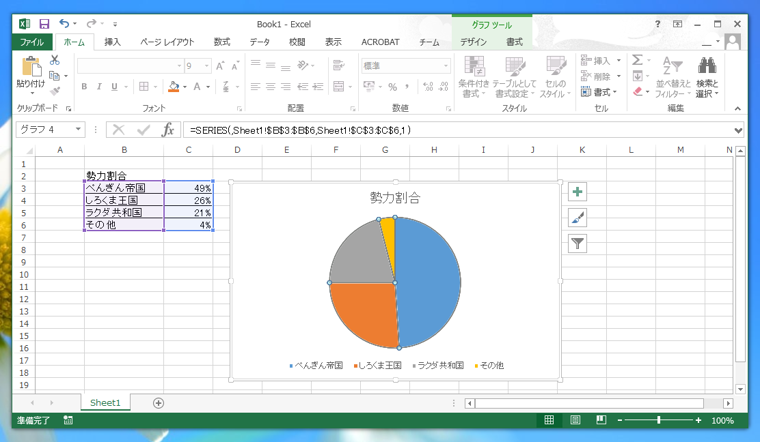This screenshot has height=442, width=760.
Task: Click the Increase Font Size icon
Action: coord(220,66)
